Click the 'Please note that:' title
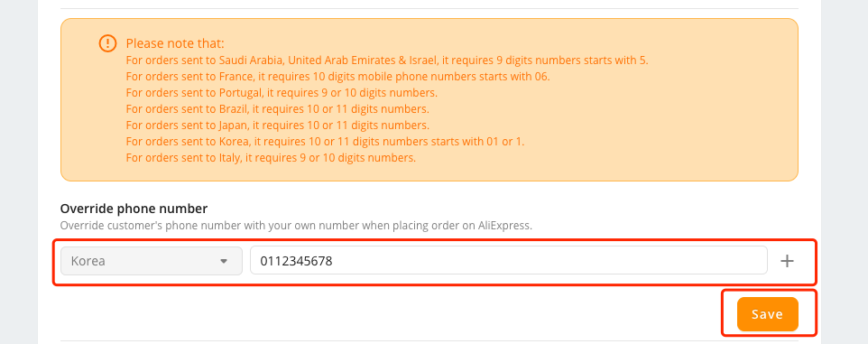The image size is (868, 344). [175, 43]
